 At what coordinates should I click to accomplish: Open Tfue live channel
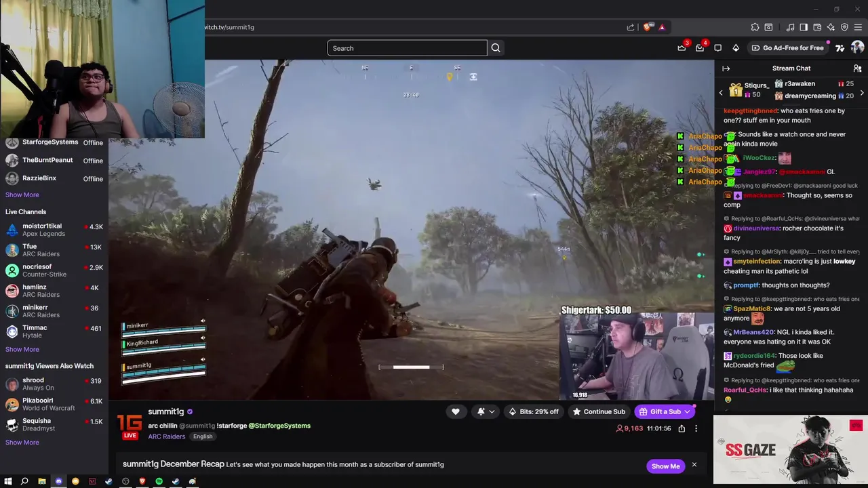[x=54, y=250]
